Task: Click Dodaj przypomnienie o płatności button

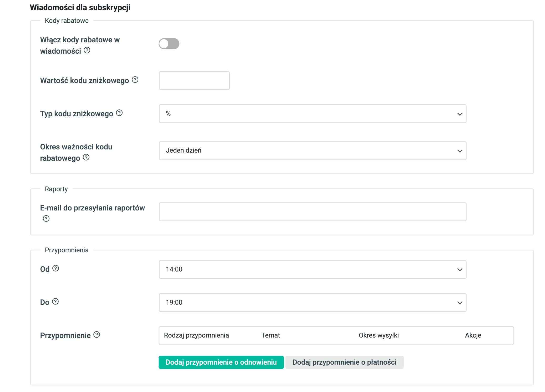Action: point(344,362)
